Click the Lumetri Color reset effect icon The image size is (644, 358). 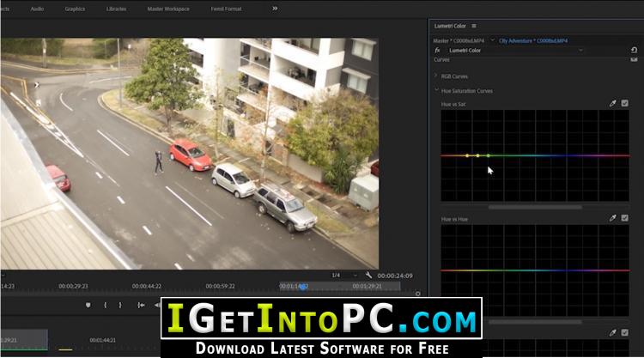(x=635, y=50)
